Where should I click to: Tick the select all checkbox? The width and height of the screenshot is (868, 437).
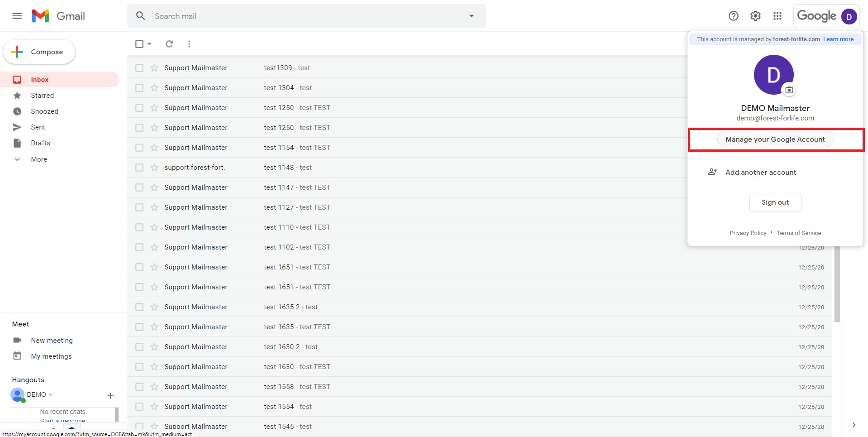[139, 44]
